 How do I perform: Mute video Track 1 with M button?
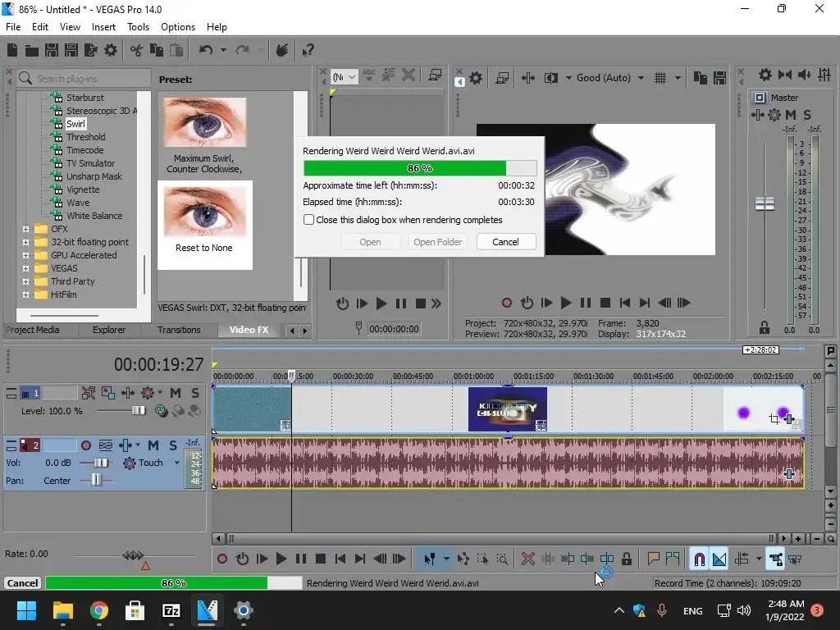click(x=176, y=393)
